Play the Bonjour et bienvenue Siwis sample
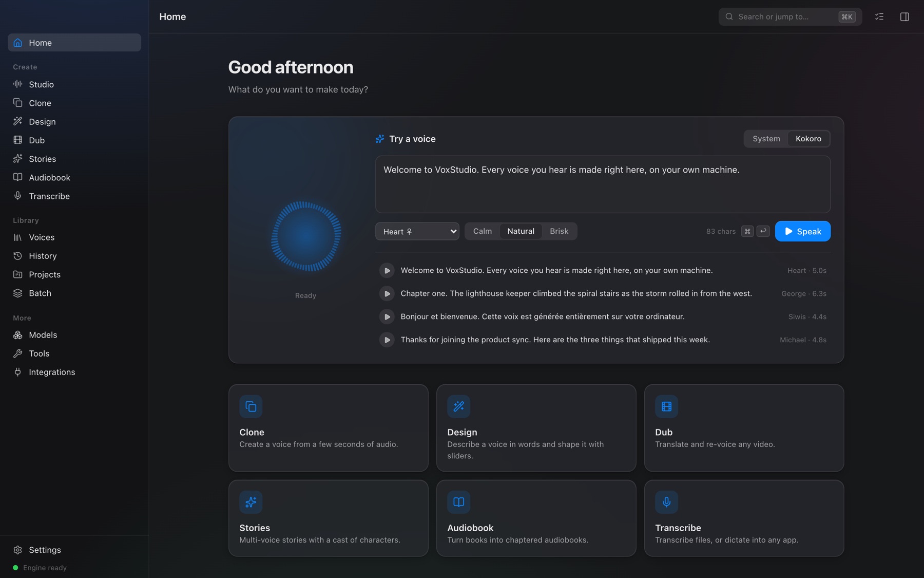Viewport: 924px width, 578px height. click(387, 316)
